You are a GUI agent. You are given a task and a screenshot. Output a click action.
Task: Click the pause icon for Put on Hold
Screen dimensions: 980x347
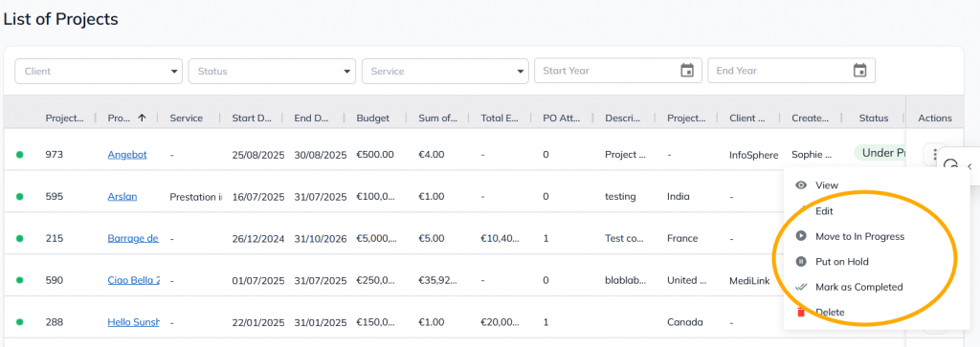pos(801,262)
